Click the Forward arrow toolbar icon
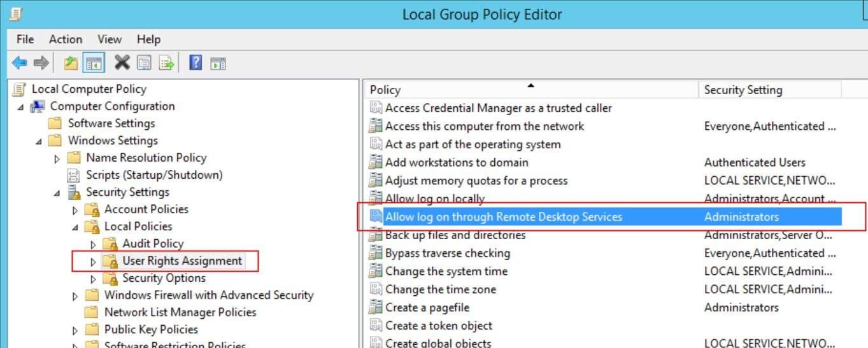 (41, 63)
